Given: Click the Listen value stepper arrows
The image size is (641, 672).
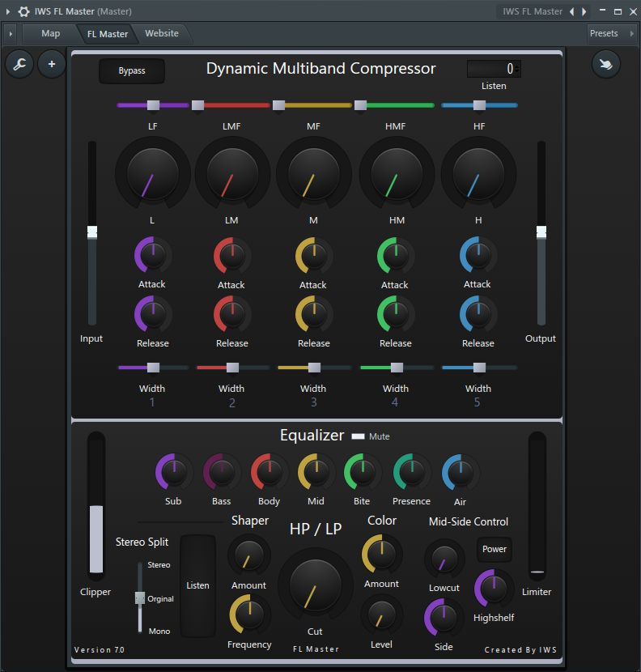Looking at the screenshot, I should click(x=518, y=69).
